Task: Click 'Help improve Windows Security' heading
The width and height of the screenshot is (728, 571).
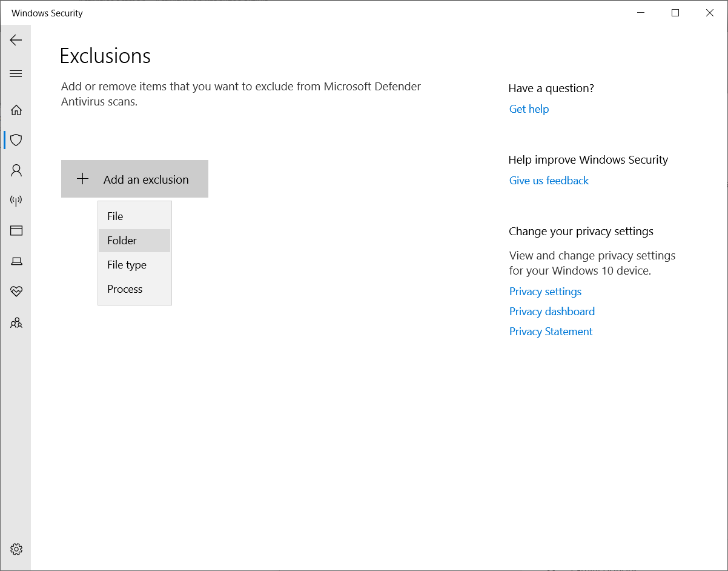Action: pos(588,160)
